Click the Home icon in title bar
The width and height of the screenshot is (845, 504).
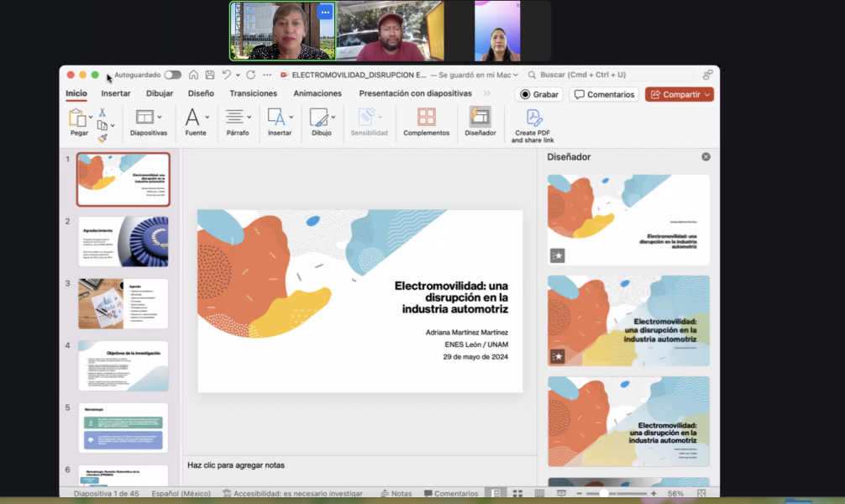click(194, 75)
